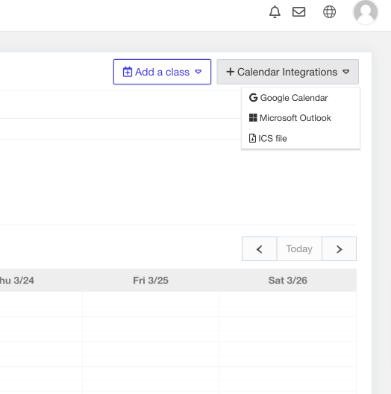Click the Add a class button

tap(162, 72)
